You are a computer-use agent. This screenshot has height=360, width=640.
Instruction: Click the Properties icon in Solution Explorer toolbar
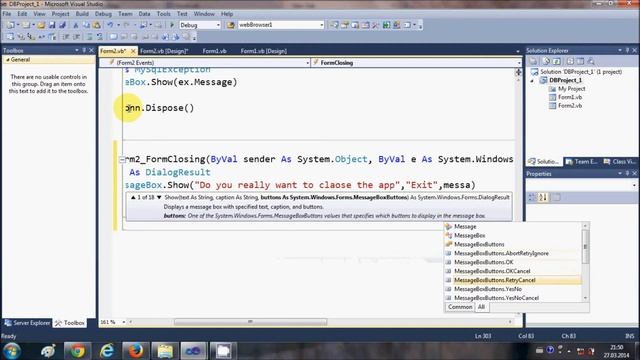click(x=533, y=62)
